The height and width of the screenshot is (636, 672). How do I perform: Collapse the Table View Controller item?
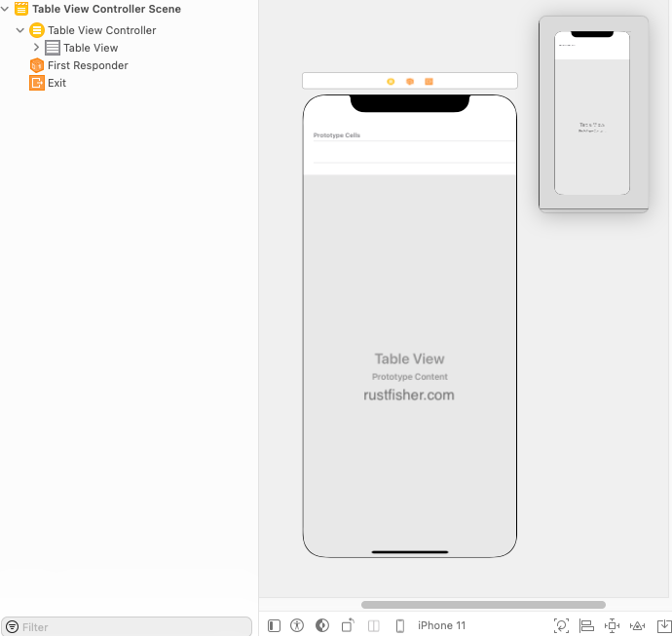tap(20, 30)
